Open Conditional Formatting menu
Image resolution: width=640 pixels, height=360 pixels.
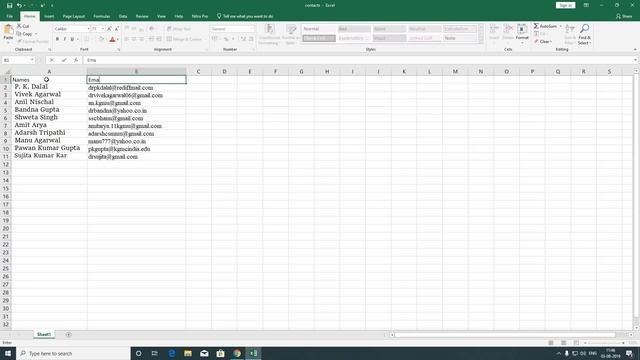(x=269, y=34)
